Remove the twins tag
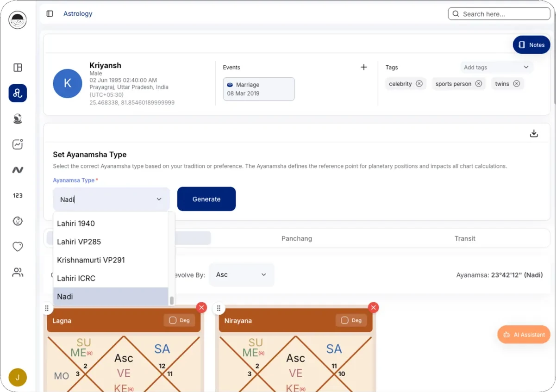Image resolution: width=556 pixels, height=392 pixels. pyautogui.click(x=517, y=84)
